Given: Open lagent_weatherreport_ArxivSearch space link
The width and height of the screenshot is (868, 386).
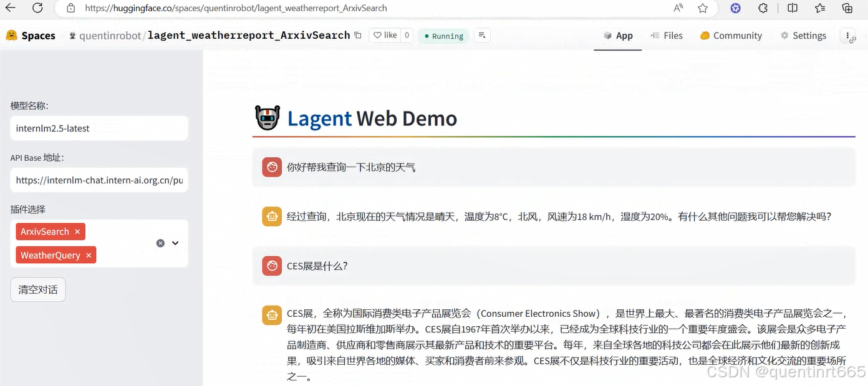Looking at the screenshot, I should point(249,36).
